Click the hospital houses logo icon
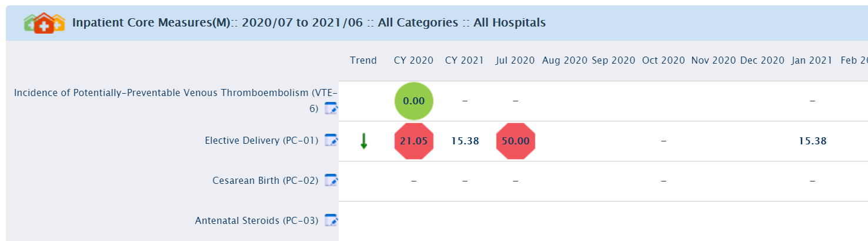 (44, 23)
